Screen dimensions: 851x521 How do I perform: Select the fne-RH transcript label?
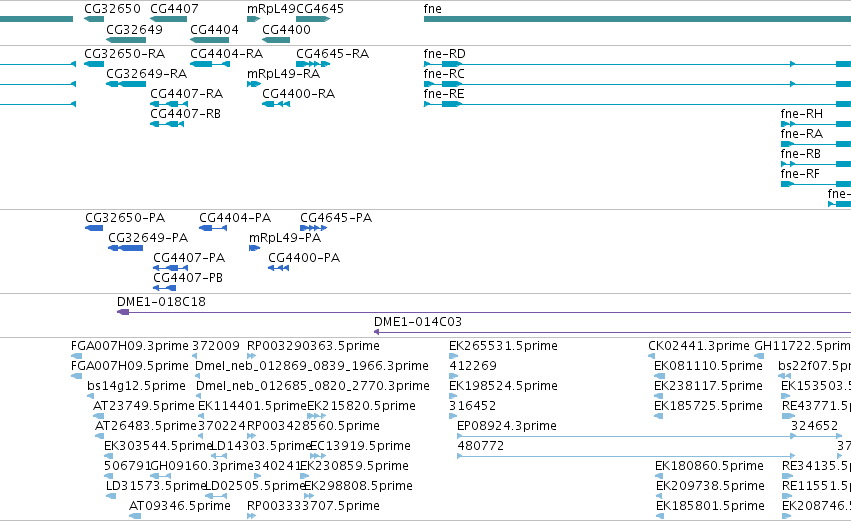tap(802, 114)
